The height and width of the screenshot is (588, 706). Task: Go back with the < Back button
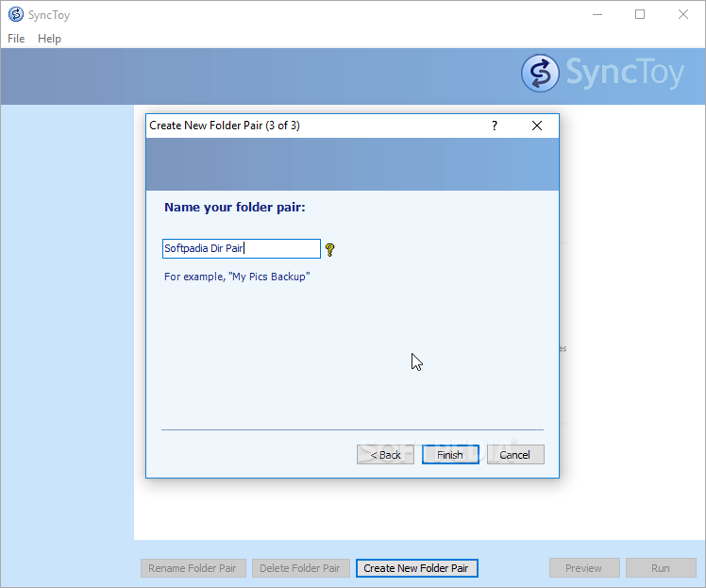tap(385, 454)
